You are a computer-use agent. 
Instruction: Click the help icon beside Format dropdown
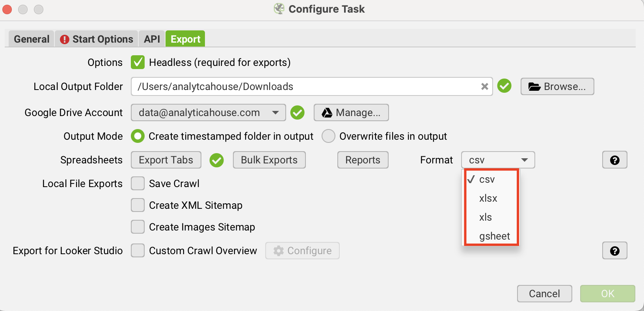pos(614,160)
